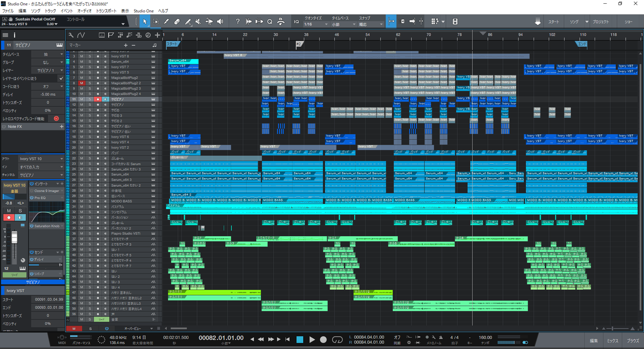Click the song position 00082.01.01.00 field

(221, 338)
